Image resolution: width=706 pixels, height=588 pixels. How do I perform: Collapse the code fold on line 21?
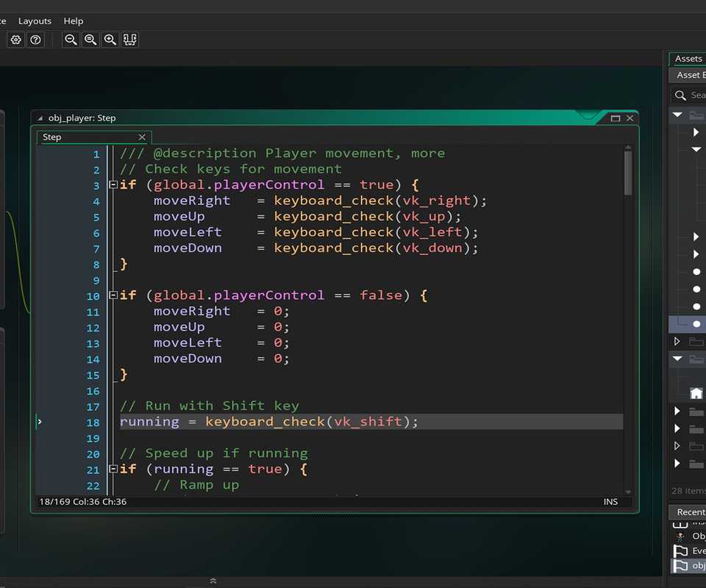pos(113,469)
